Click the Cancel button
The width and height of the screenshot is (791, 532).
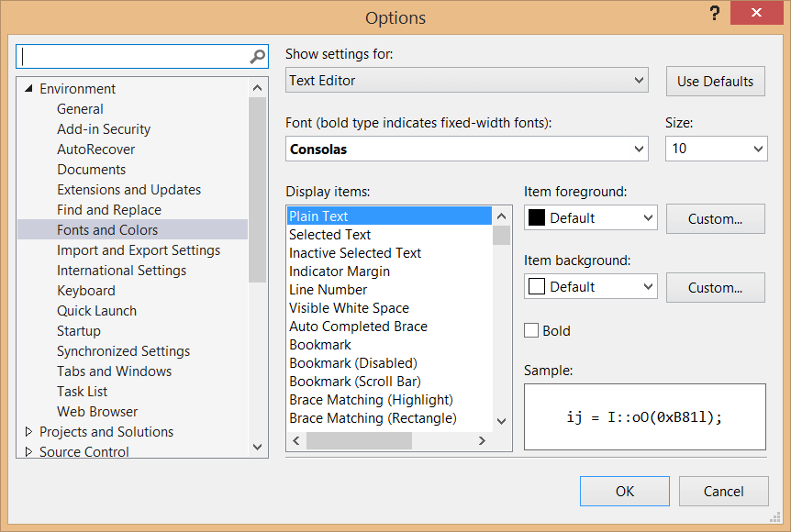pos(723,491)
